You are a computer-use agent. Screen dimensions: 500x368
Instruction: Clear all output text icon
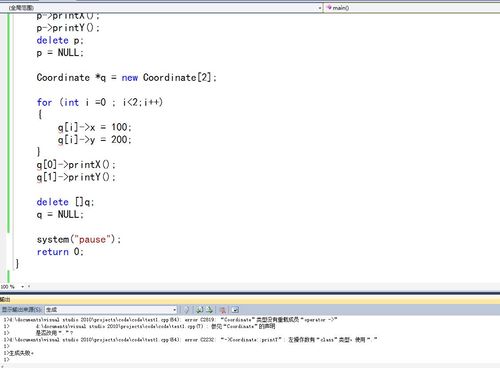[223, 310]
